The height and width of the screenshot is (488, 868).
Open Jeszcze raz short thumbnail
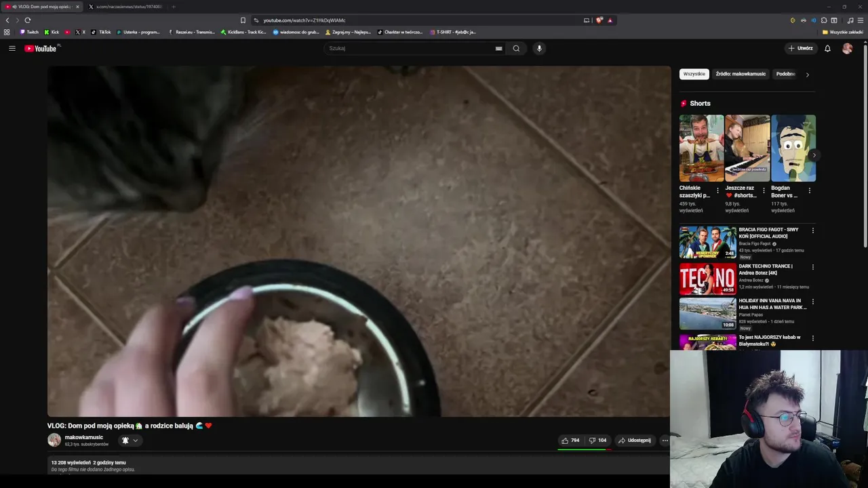(747, 148)
